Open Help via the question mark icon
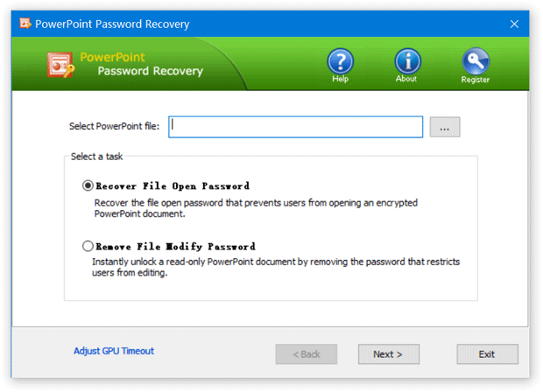 (x=340, y=60)
